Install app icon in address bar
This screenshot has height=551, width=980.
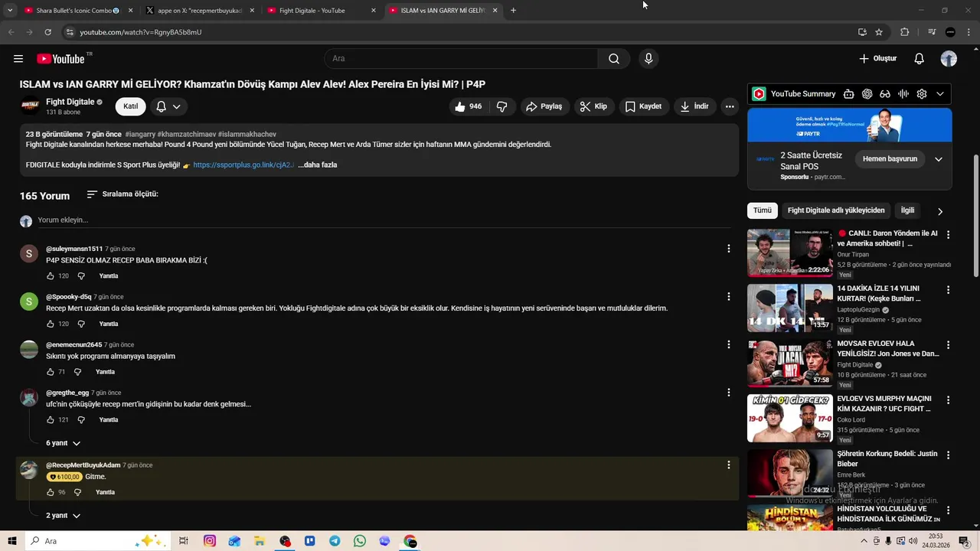click(x=862, y=32)
